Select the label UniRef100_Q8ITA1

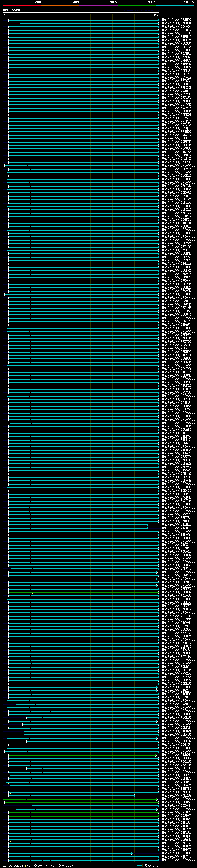pyautogui.click(x=177, y=616)
